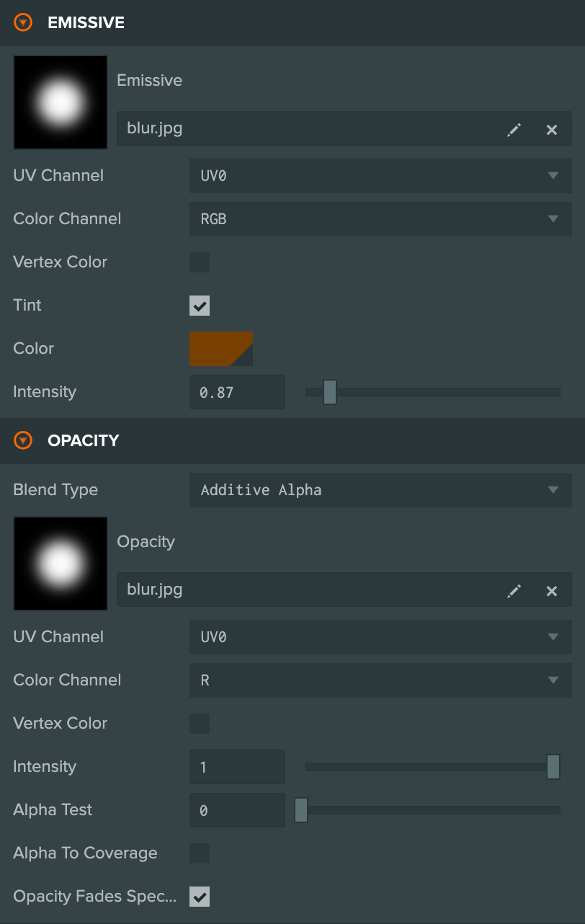Screen dimensions: 585x924
Task: Remove the Emissive texture with X icon
Action: coord(552,130)
